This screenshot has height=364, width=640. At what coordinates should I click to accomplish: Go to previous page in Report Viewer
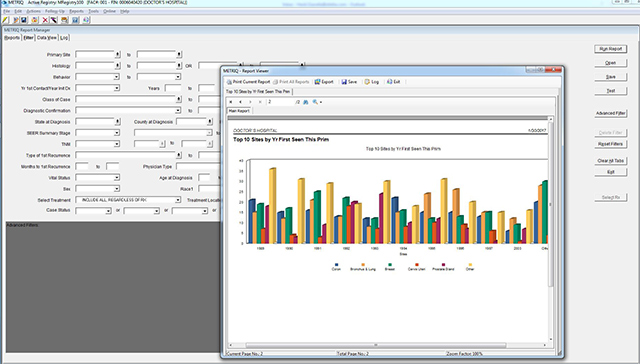(240, 102)
